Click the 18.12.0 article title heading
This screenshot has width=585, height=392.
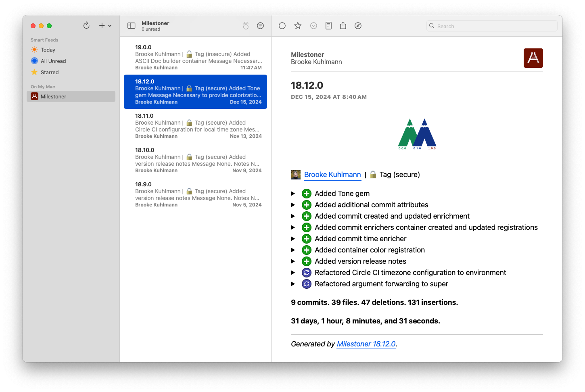click(307, 85)
